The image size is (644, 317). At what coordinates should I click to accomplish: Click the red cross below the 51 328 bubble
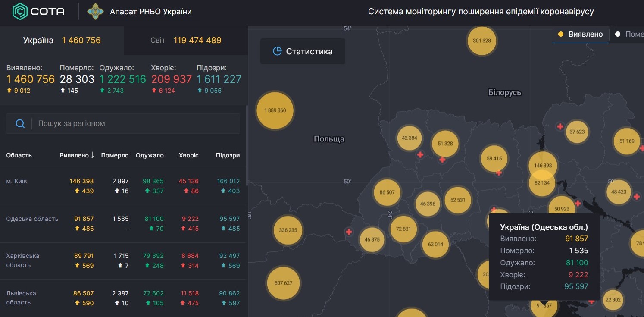442,160
